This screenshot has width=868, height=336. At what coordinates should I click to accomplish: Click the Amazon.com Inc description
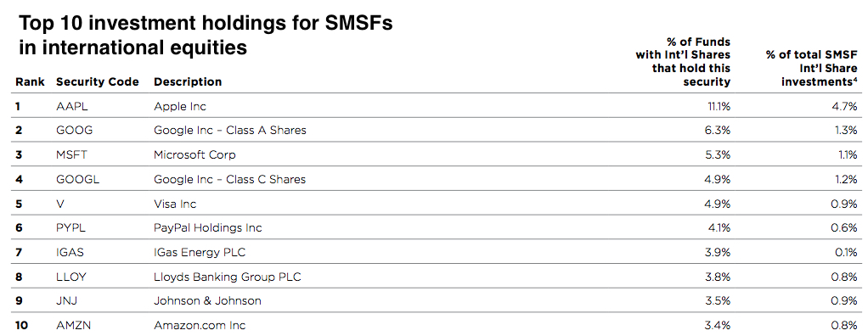pyautogui.click(x=200, y=326)
